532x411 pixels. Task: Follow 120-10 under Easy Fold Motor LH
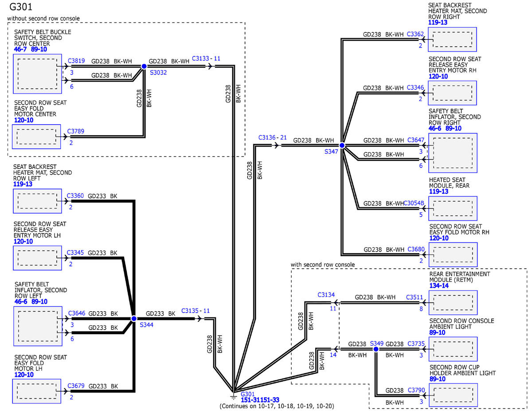[23, 375]
